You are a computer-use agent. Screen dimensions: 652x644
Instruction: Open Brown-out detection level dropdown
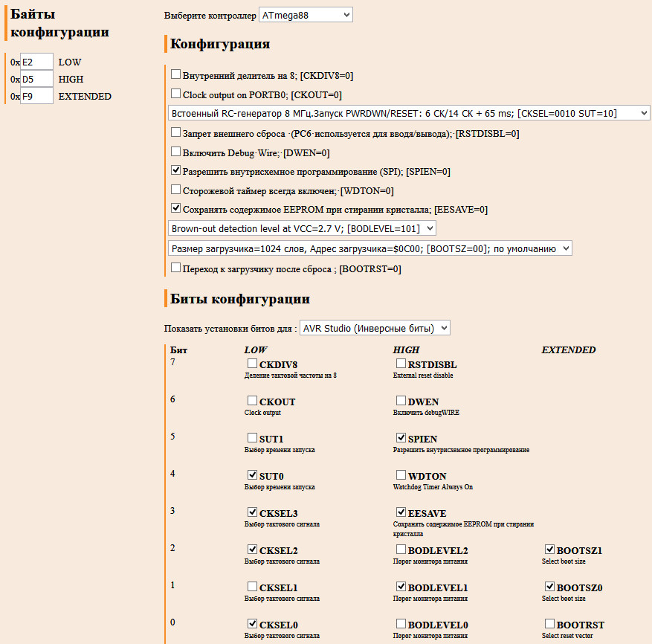pyautogui.click(x=302, y=228)
